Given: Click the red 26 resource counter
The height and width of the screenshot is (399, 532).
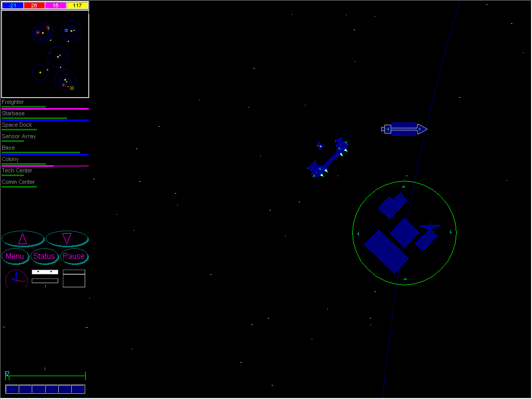Looking at the screenshot, I should coord(34,5).
